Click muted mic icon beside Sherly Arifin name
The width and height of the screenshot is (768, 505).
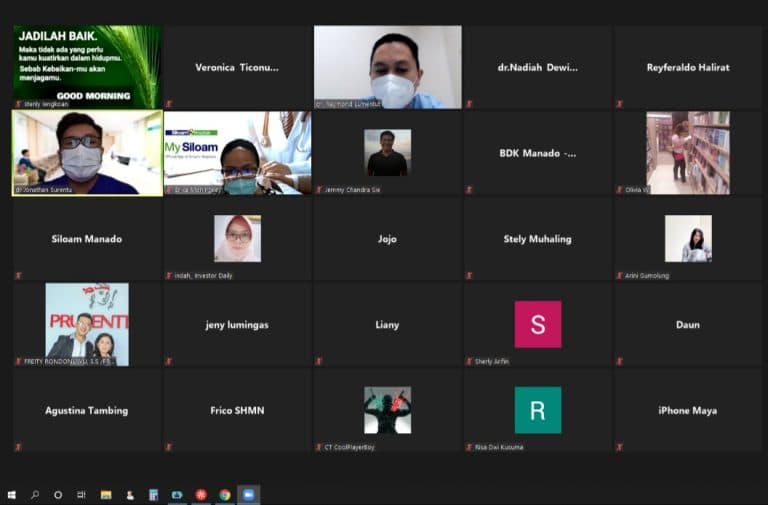click(469, 361)
